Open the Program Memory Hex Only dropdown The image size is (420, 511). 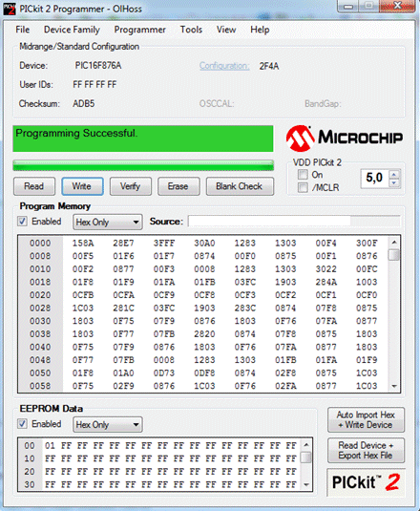point(108,223)
